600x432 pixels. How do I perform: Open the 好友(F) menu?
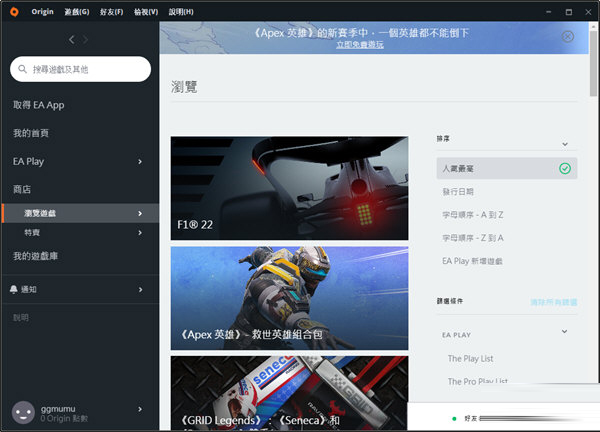point(111,10)
